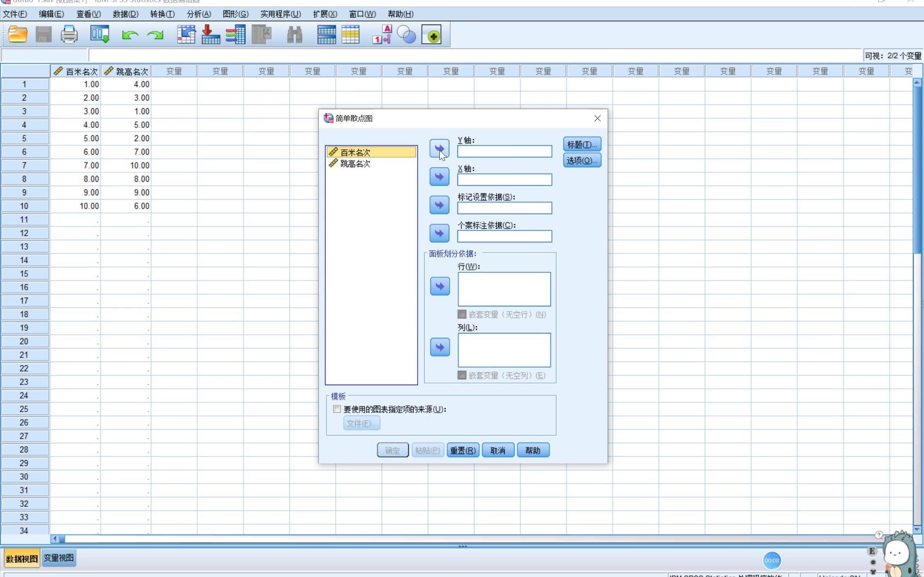Click the 重置(R) button
The width and height of the screenshot is (924, 577).
(x=463, y=450)
